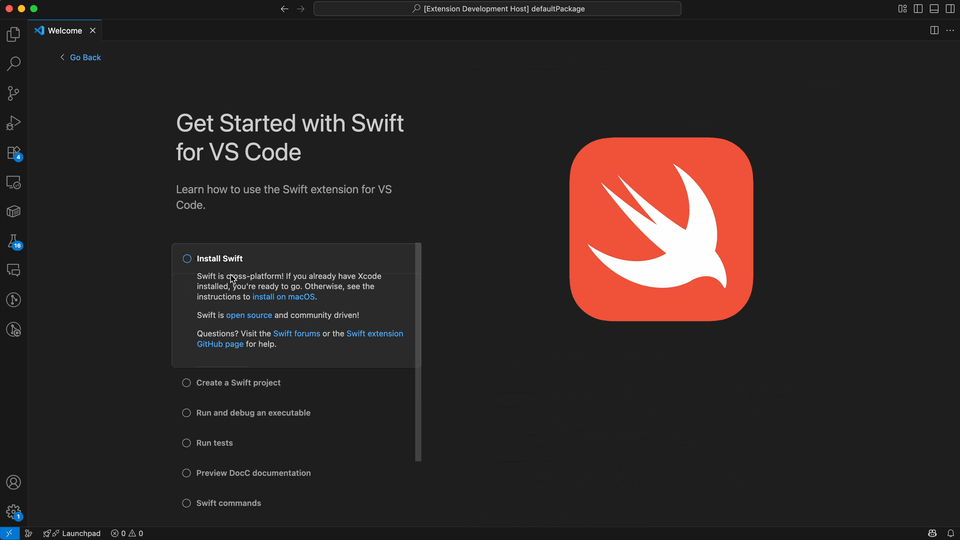960x540 pixels.
Task: Check the Swift commands circle
Action: point(186,503)
